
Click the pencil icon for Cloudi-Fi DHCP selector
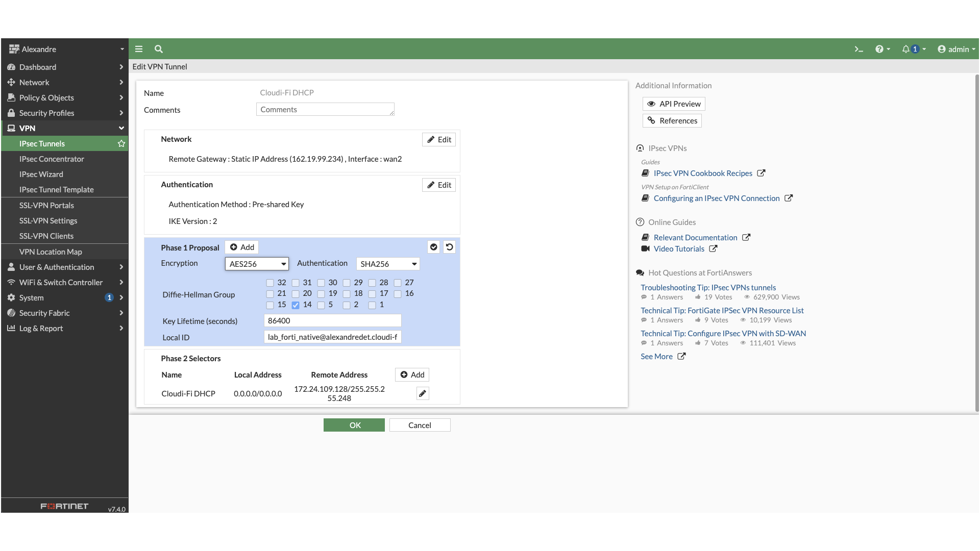(x=423, y=394)
